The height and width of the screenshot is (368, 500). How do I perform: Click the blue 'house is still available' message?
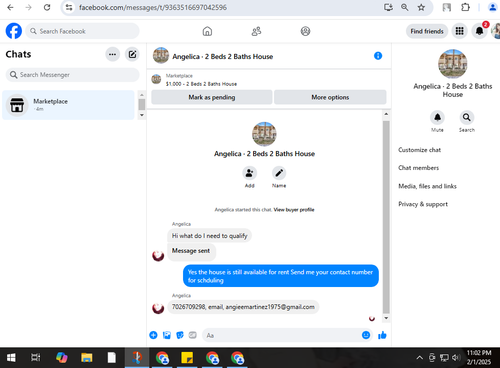281,276
